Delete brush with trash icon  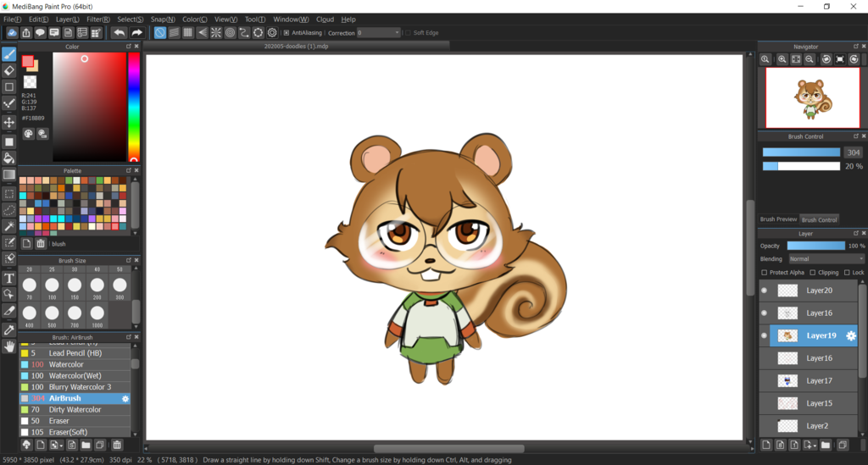pos(117,445)
